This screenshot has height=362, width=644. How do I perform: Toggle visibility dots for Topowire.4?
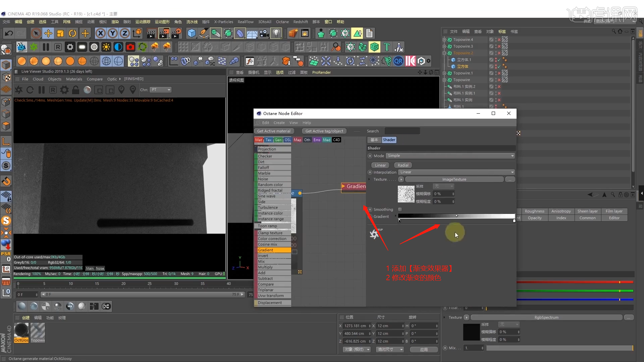496,40
